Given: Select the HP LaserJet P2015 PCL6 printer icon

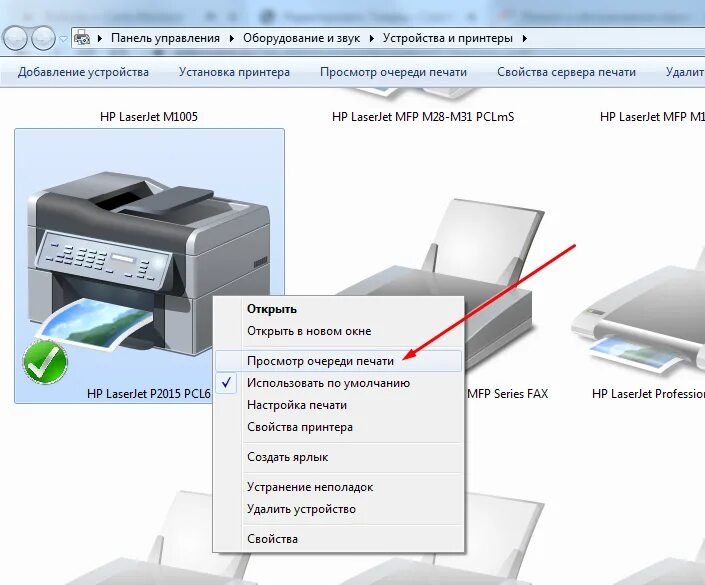Looking at the screenshot, I should pos(148,263).
